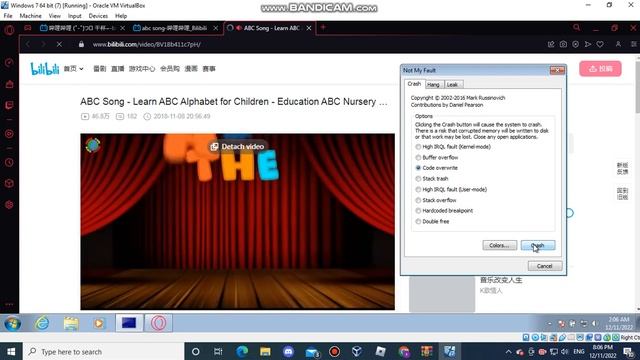Click host Windows Start button

click(11, 351)
